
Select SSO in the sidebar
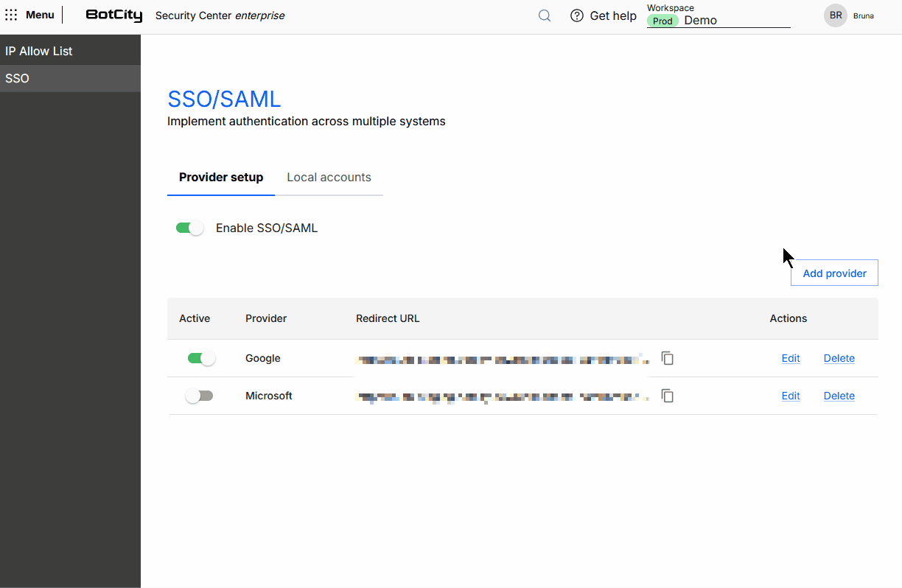[70, 78]
